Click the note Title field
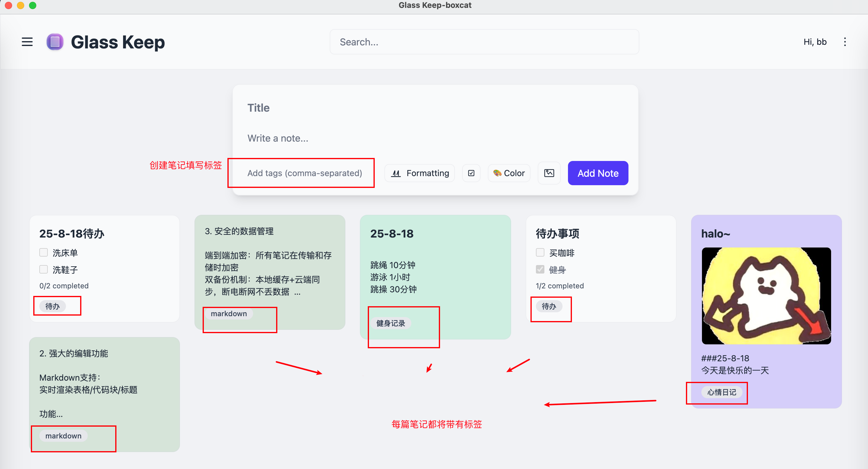868x469 pixels. [435, 108]
